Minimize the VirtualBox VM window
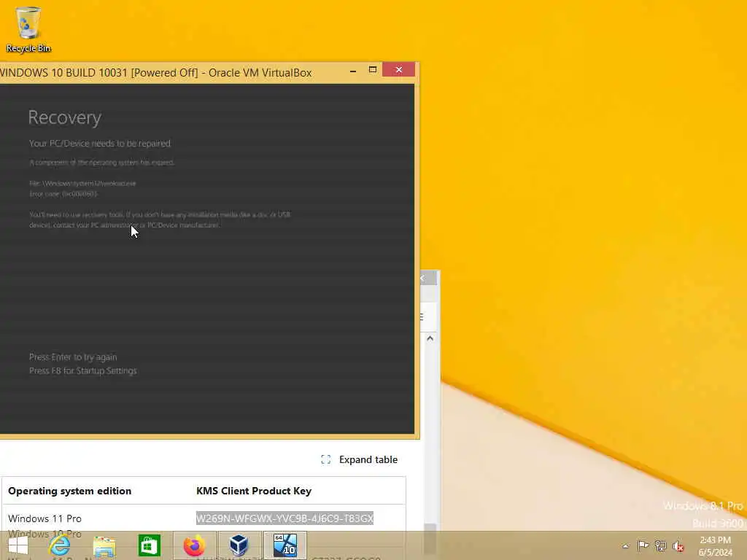747x560 pixels. 353,71
